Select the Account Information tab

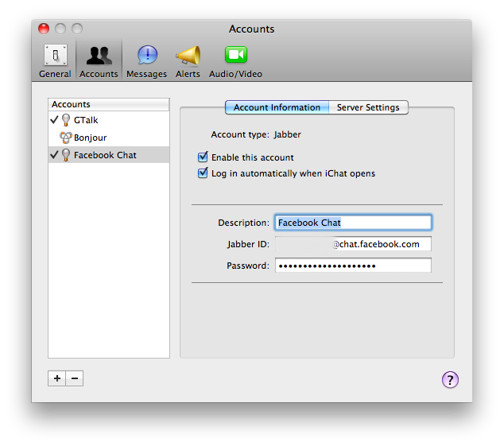pyautogui.click(x=277, y=107)
